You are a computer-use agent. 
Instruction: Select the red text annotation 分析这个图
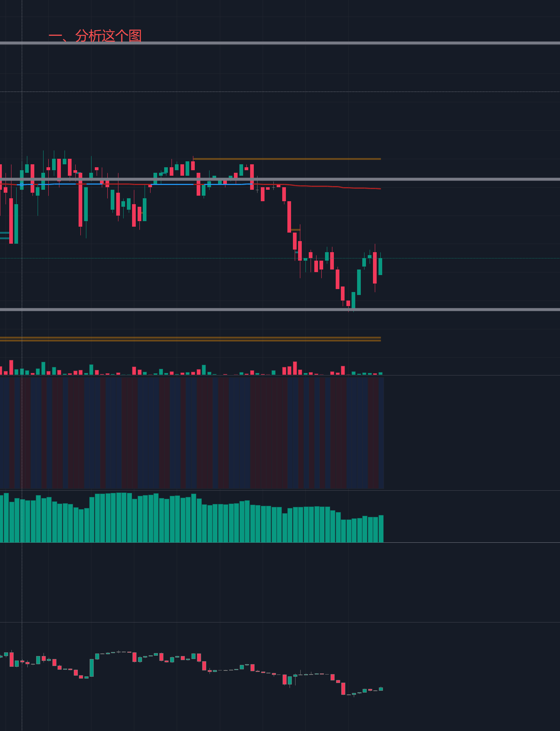(95, 36)
